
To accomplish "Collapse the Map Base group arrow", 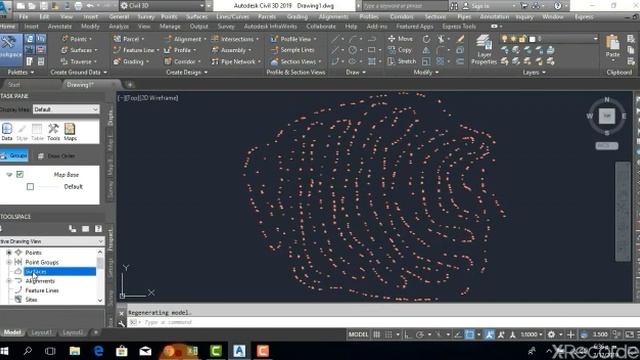I will pos(9,174).
